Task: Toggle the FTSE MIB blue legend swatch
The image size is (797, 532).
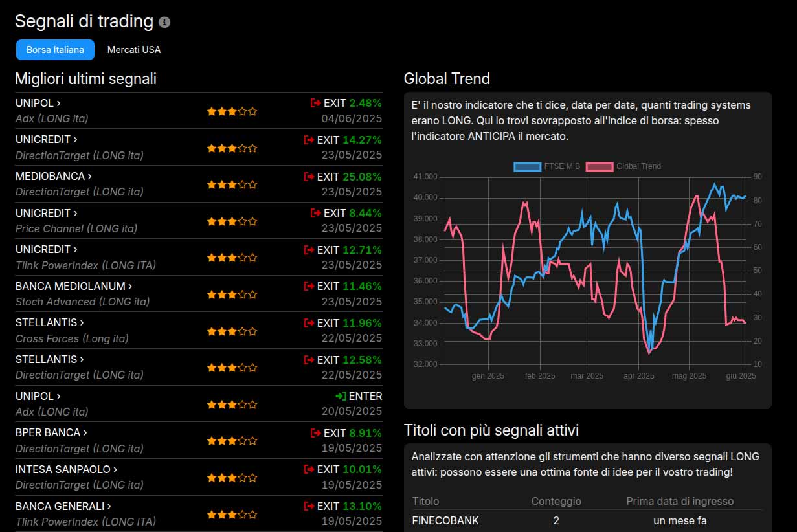Action: tap(528, 166)
